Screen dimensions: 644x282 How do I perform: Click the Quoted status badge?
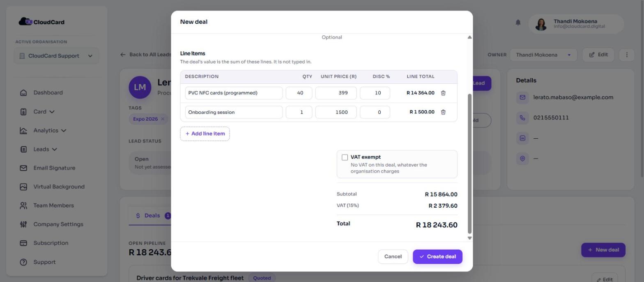click(262, 278)
